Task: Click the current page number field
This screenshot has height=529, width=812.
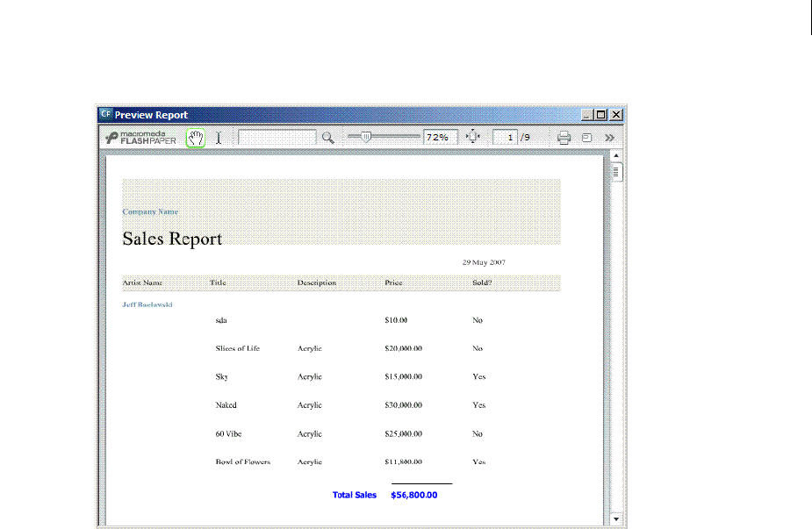Action: pos(505,137)
